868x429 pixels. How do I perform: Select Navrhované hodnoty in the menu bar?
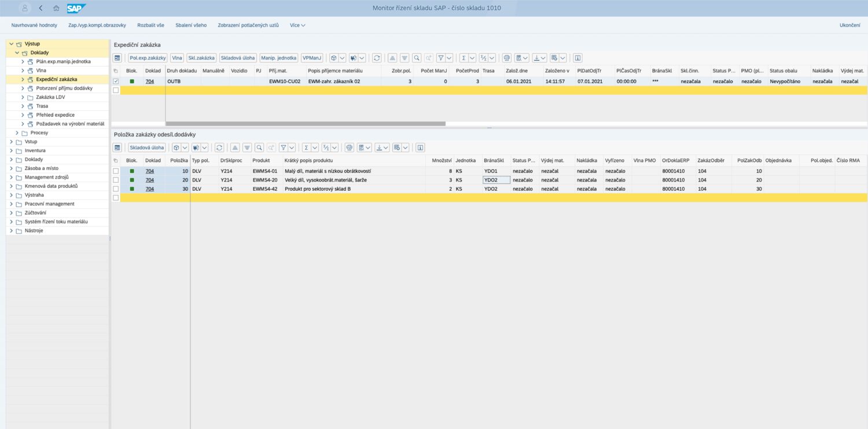pyautogui.click(x=34, y=25)
